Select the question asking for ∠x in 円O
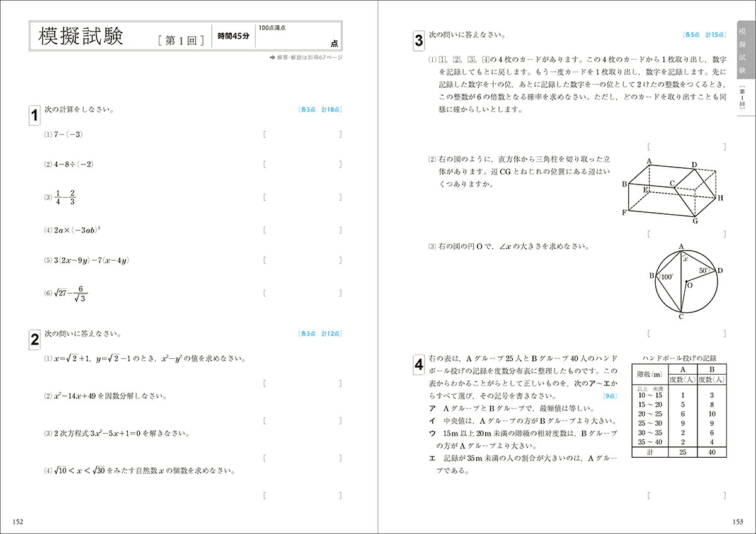Viewport: 756px width, 534px height. (x=510, y=247)
